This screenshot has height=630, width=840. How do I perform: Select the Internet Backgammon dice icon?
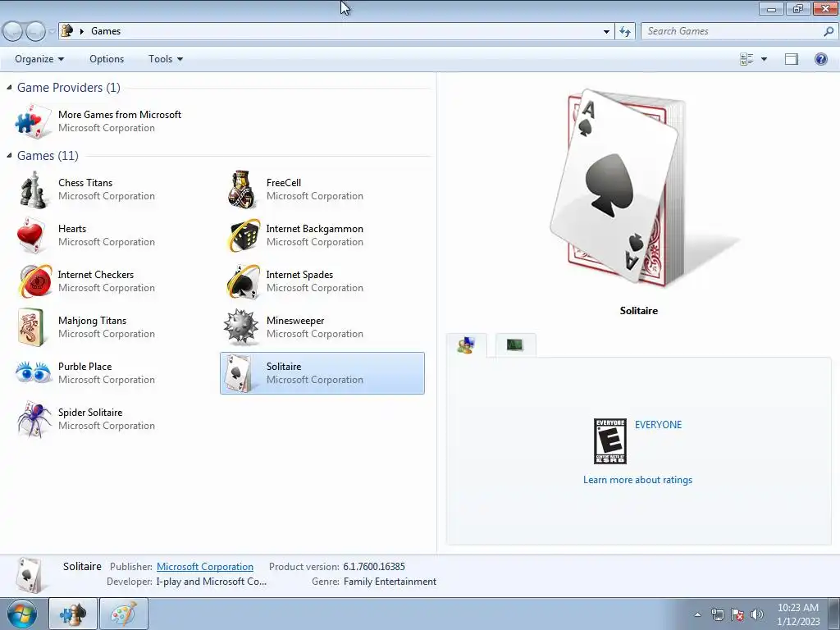pos(242,235)
